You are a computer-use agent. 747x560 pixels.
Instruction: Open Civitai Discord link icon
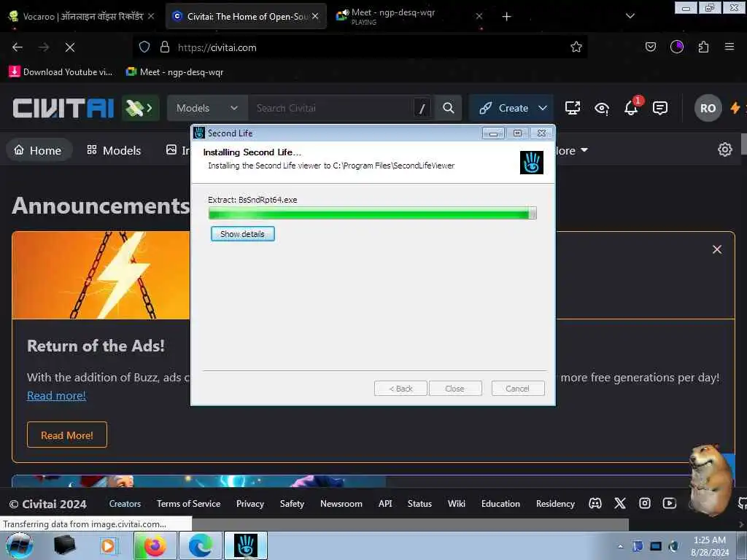coord(595,503)
